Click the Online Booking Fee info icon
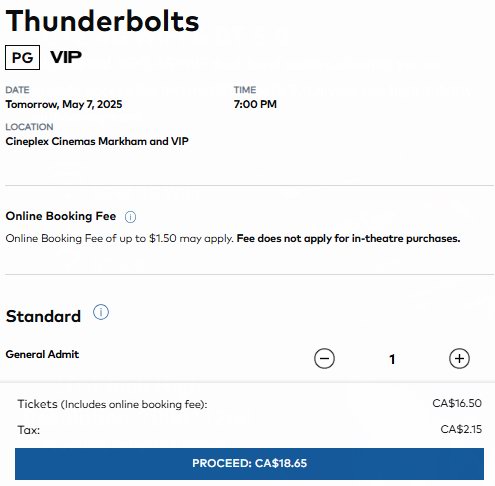The height and width of the screenshot is (486, 495). click(x=130, y=217)
